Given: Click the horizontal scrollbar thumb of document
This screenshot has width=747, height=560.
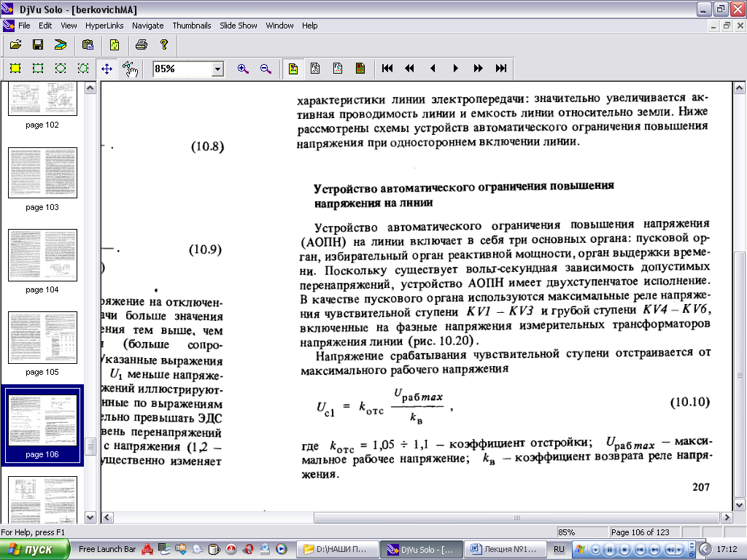Looking at the screenshot, I should tap(516, 518).
